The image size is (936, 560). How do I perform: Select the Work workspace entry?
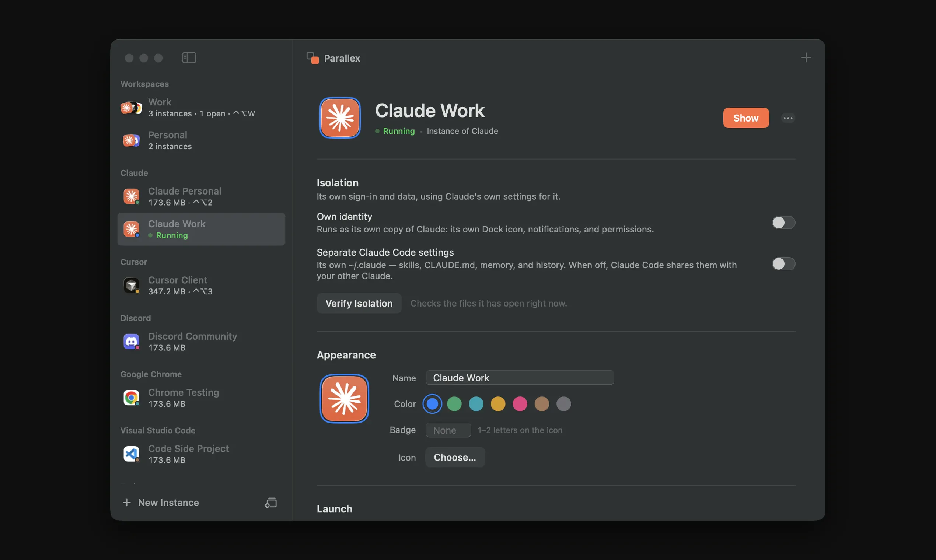(201, 108)
